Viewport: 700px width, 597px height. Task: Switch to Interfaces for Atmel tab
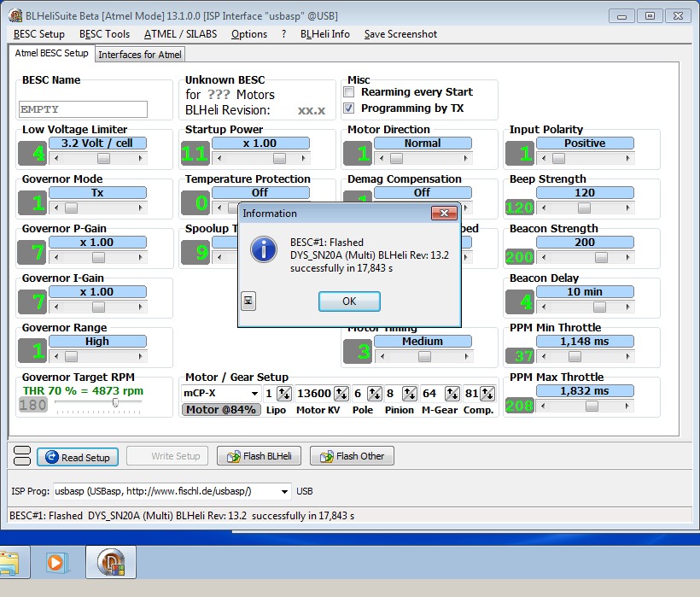click(x=140, y=55)
